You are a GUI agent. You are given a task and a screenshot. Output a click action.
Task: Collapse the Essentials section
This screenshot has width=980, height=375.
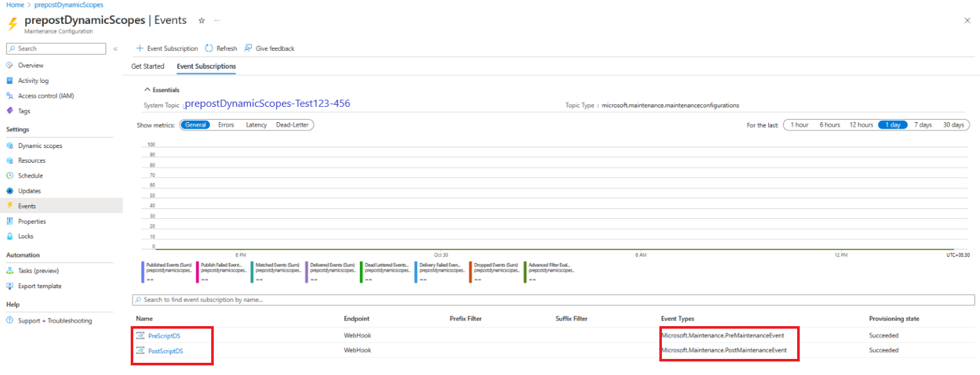(x=162, y=90)
